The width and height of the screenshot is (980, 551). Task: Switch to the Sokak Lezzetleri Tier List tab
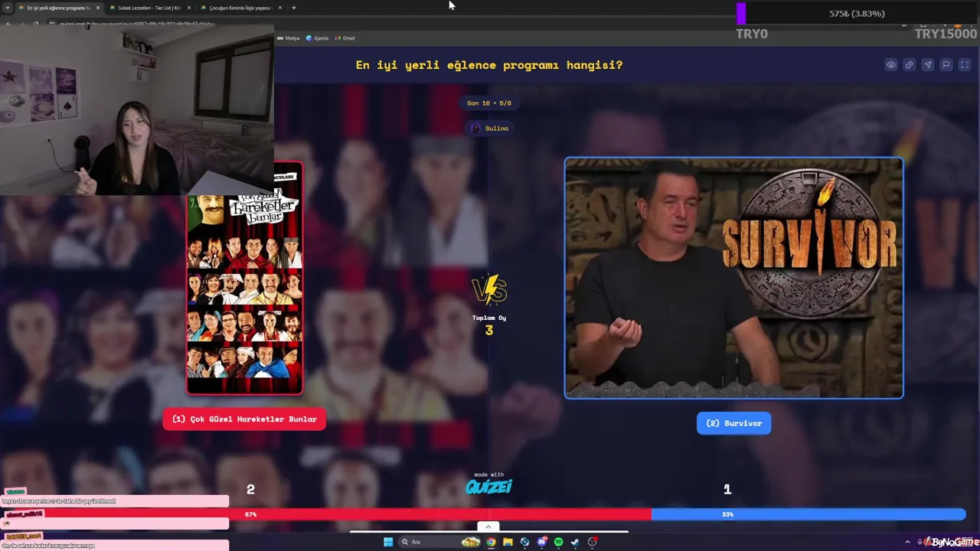click(x=149, y=8)
